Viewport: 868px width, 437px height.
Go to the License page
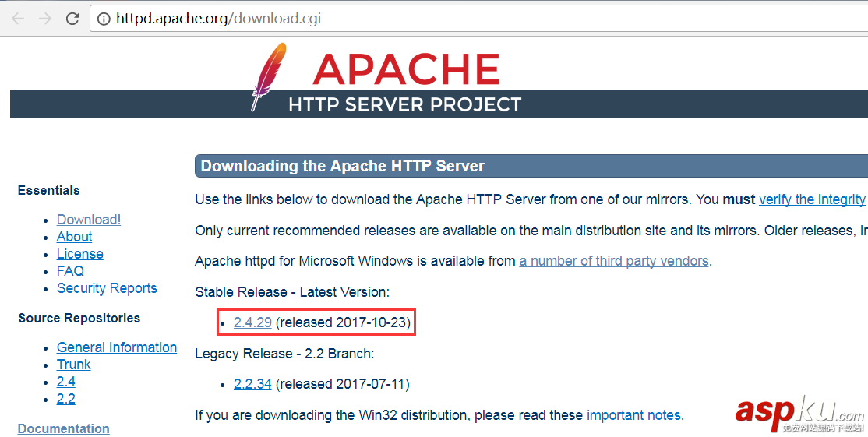(x=79, y=254)
